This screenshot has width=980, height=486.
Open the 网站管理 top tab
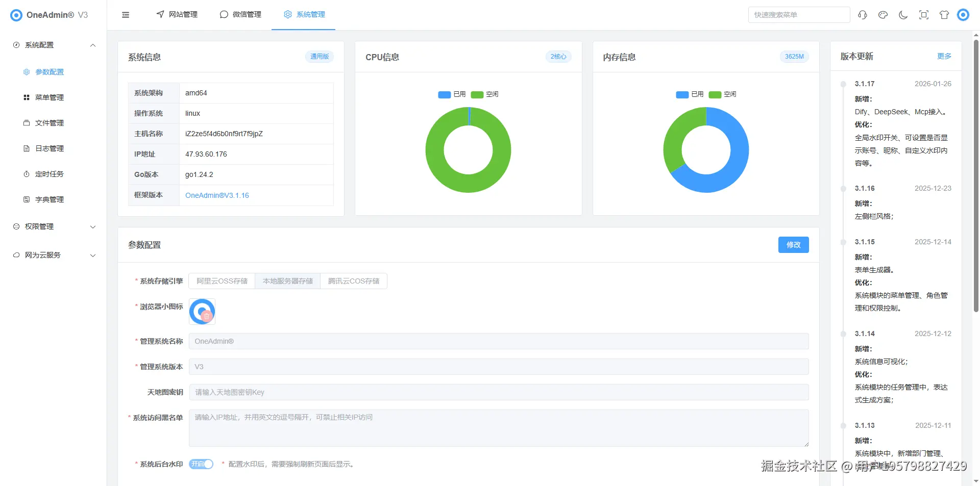pos(177,15)
